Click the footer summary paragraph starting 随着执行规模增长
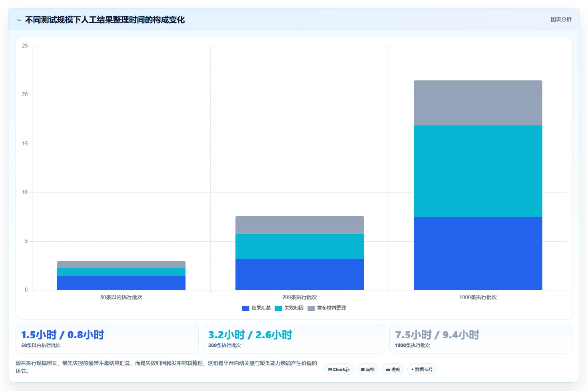The height and width of the screenshot is (391, 588). 166,367
